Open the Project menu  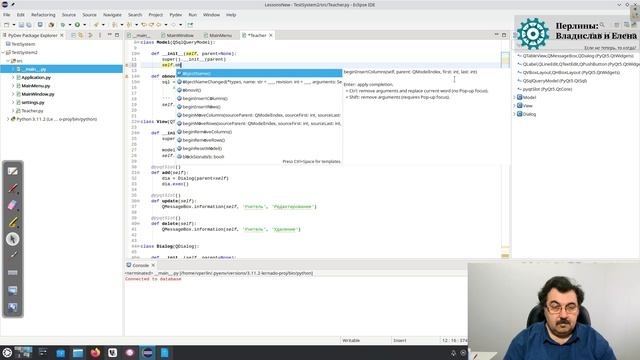click(156, 15)
